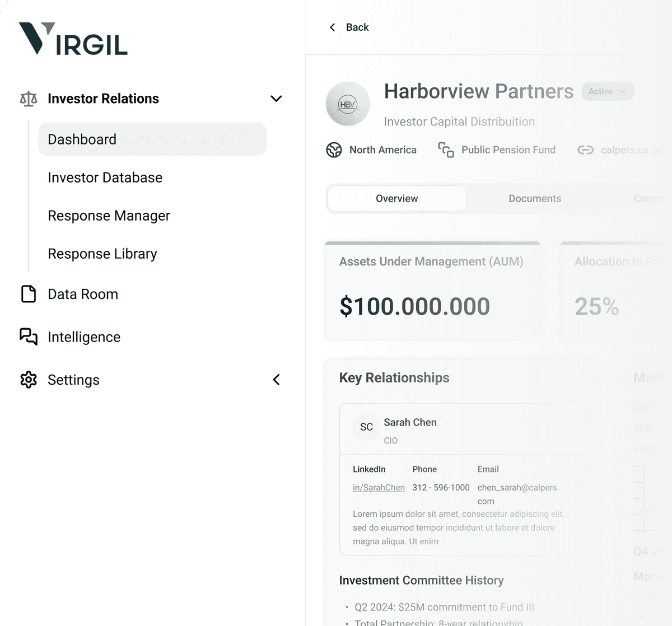
Task: Click the Settings gear icon
Action: 29,380
